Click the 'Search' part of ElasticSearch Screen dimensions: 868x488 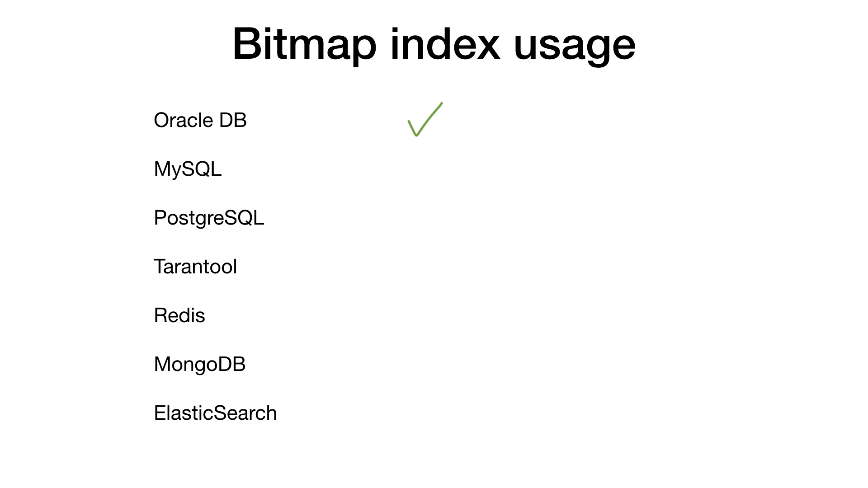tap(245, 413)
